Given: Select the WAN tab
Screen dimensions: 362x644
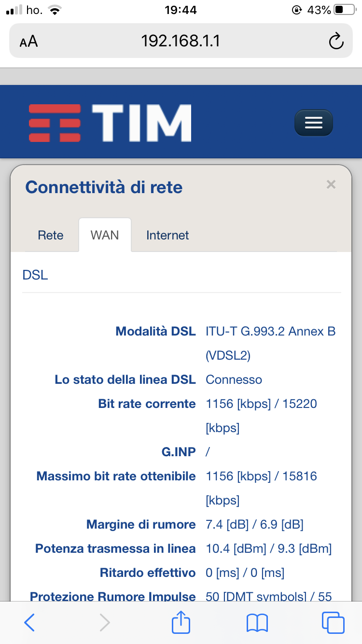Looking at the screenshot, I should (x=105, y=235).
